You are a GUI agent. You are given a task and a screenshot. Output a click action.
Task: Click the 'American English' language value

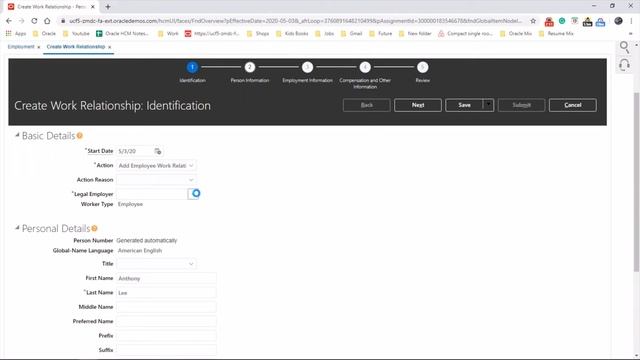pyautogui.click(x=140, y=251)
